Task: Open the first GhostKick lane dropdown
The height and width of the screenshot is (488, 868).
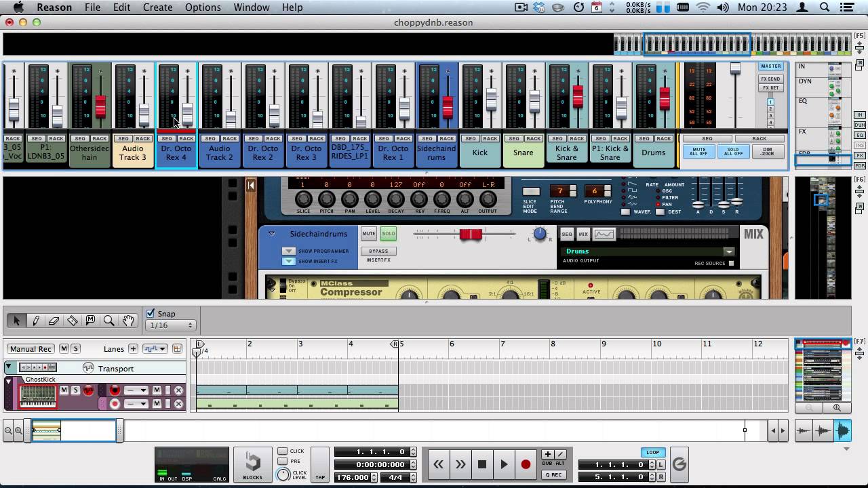Action: click(135, 390)
